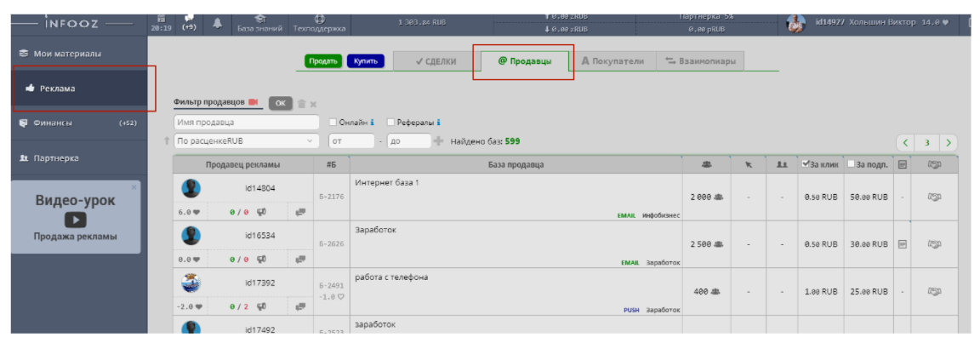Focus the 'до' maximum price field

(x=409, y=141)
